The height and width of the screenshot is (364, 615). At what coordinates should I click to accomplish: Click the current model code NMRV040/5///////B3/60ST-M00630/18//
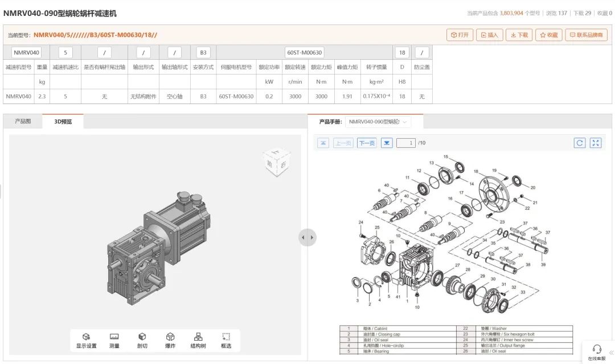click(95, 35)
